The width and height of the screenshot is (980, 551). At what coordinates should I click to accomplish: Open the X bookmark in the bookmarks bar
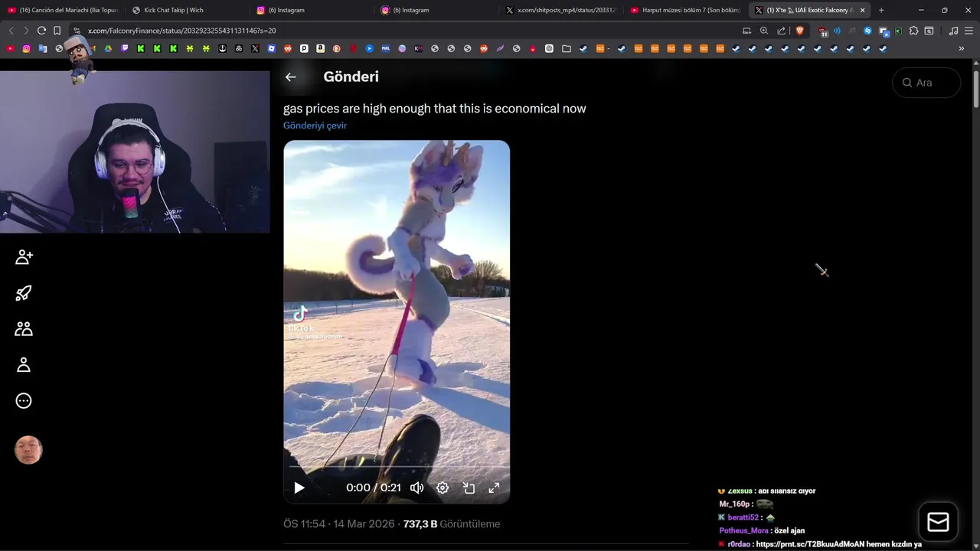[x=255, y=48]
